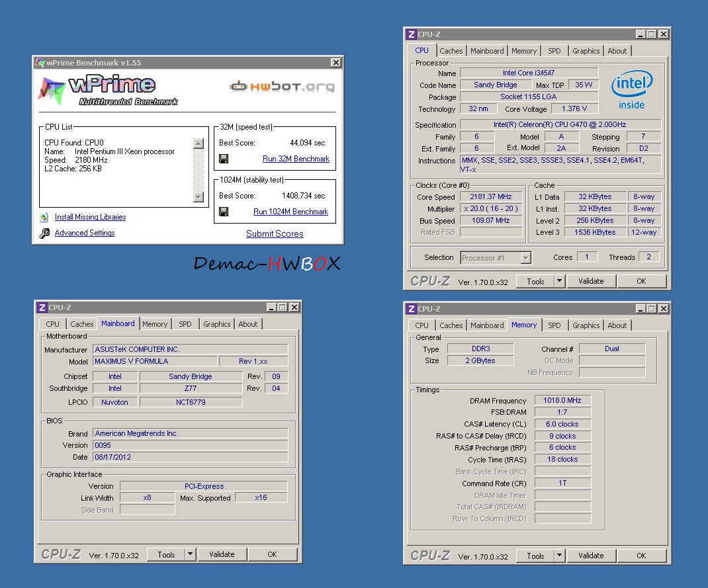Click scroll up arrow in CPU List
This screenshot has height=588, width=708.
[199, 144]
